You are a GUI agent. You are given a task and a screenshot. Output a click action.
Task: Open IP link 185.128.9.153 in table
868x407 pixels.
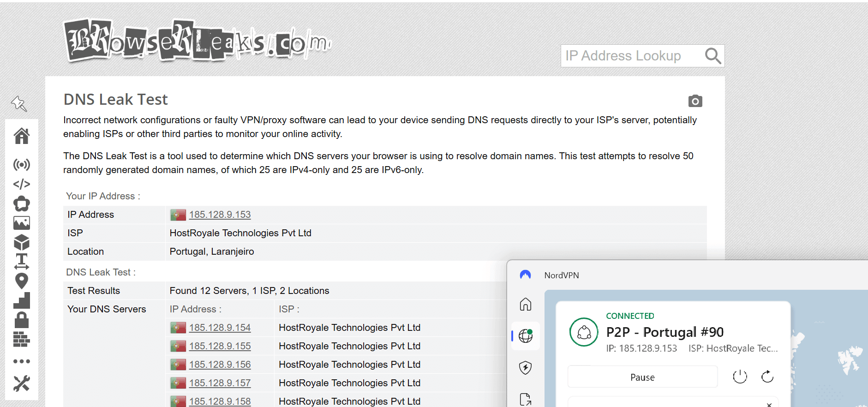click(220, 215)
